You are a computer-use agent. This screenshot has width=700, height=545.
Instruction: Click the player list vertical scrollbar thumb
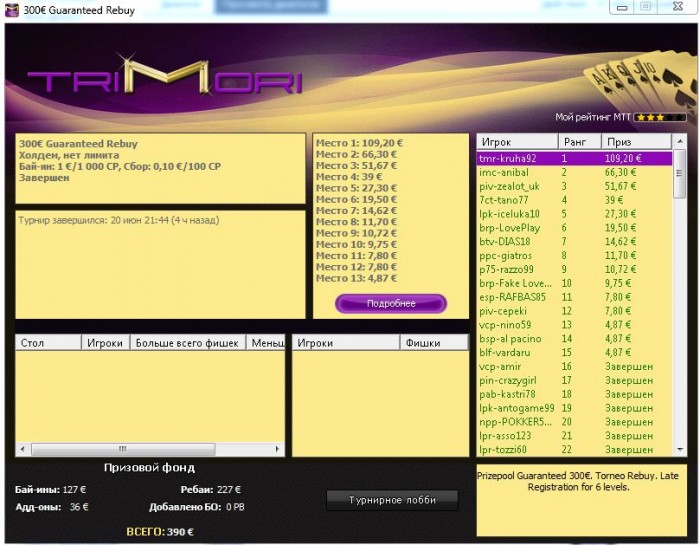[x=679, y=174]
